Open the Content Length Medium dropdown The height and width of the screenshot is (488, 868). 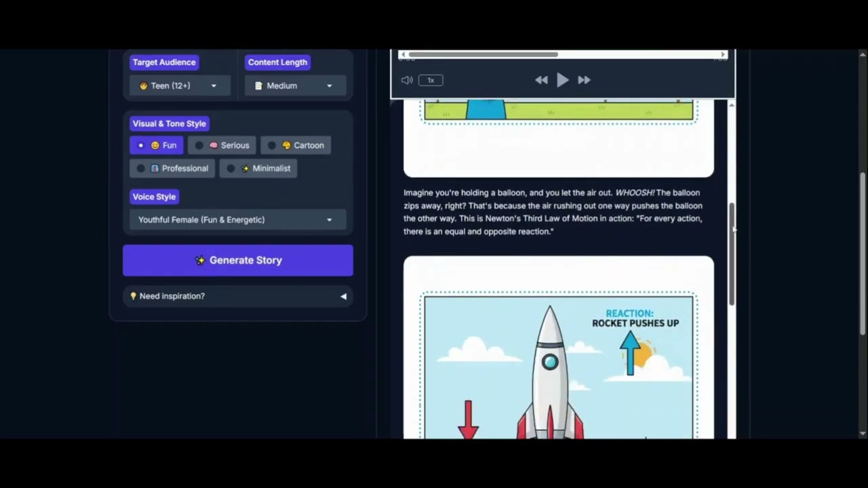tap(295, 86)
